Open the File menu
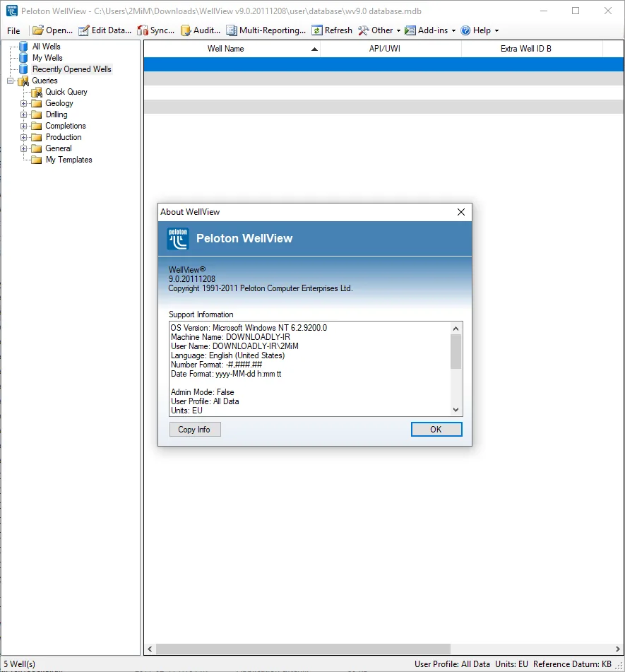 click(13, 30)
